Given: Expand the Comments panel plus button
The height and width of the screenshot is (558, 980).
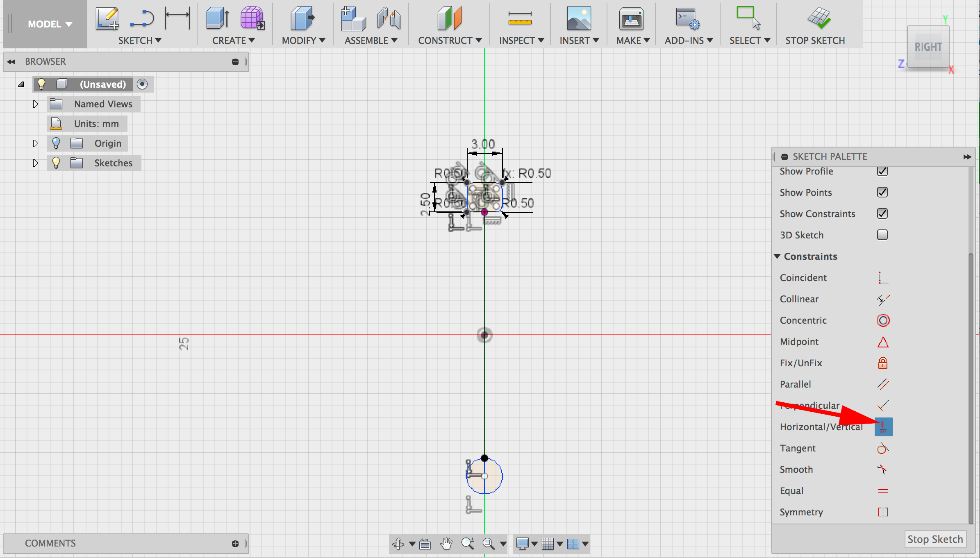Looking at the screenshot, I should coord(235,544).
